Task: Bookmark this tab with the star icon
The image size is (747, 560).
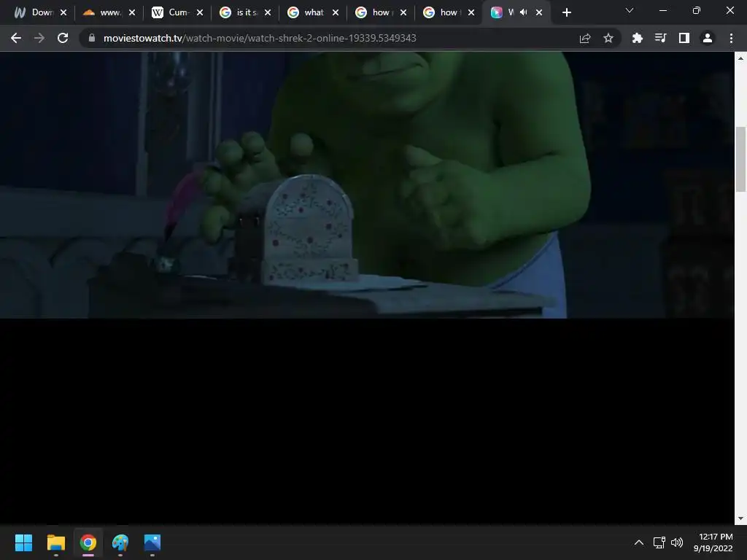Action: pyautogui.click(x=608, y=38)
